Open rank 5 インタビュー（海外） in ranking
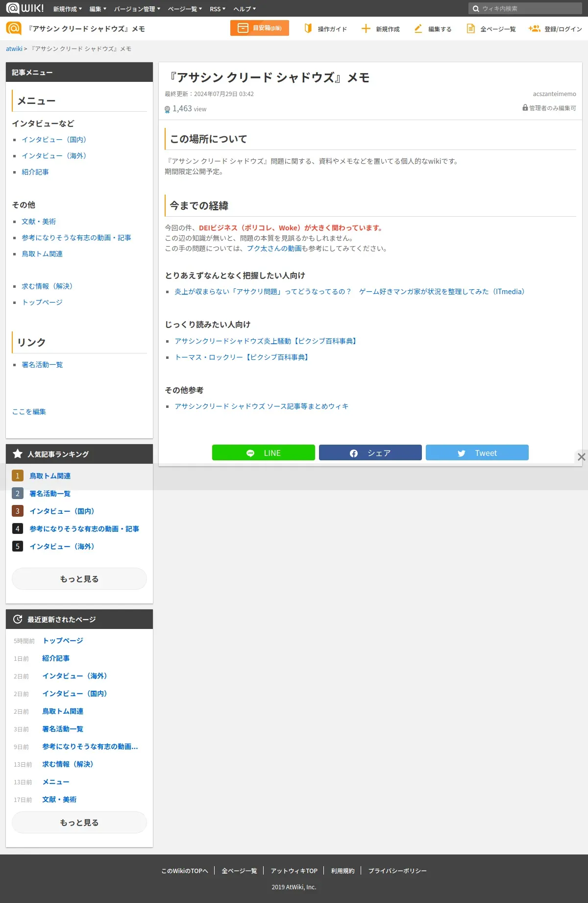 62,547
